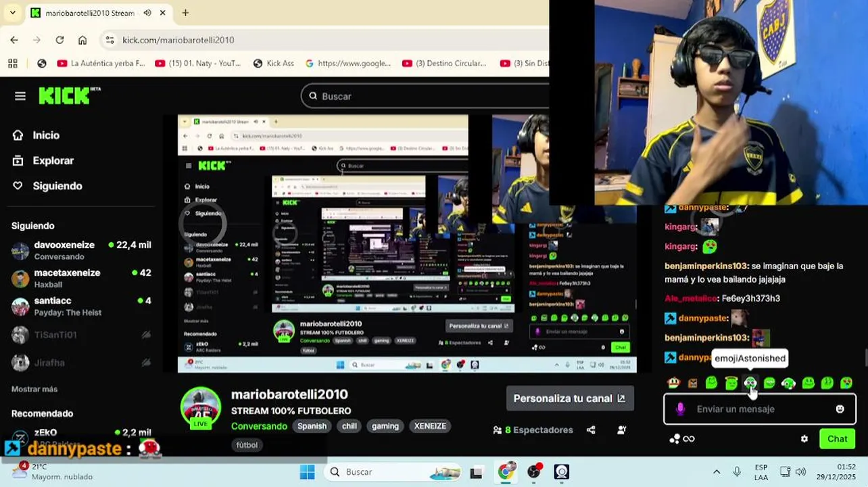Expand the system tray hidden icons chevron
The width and height of the screenshot is (868, 487).
(717, 472)
